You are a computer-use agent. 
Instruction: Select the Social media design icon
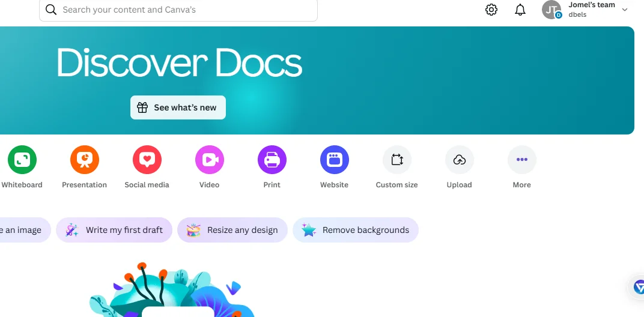[147, 160]
